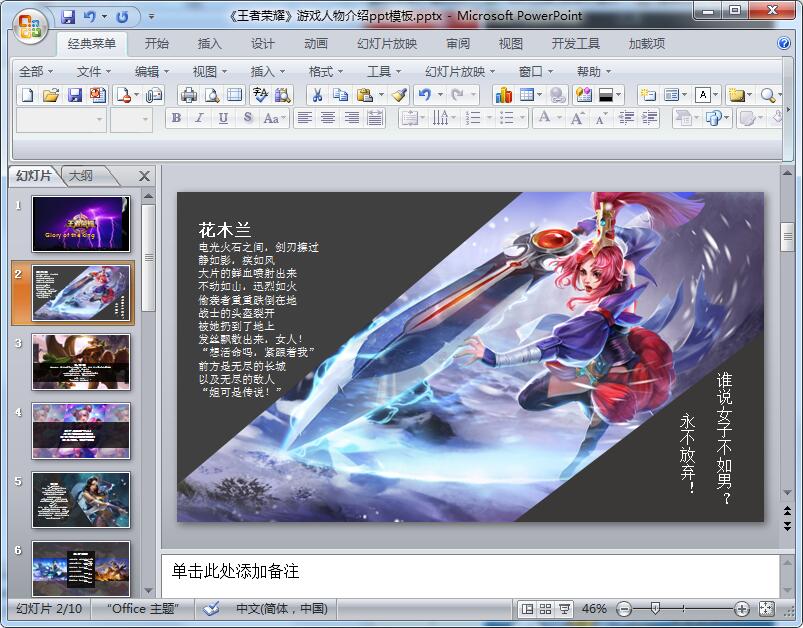
Task: Align the text to the left
Action: click(305, 118)
